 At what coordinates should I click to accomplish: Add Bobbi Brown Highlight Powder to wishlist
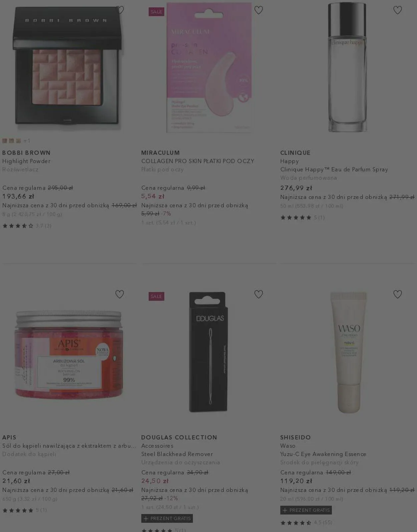(x=120, y=10)
